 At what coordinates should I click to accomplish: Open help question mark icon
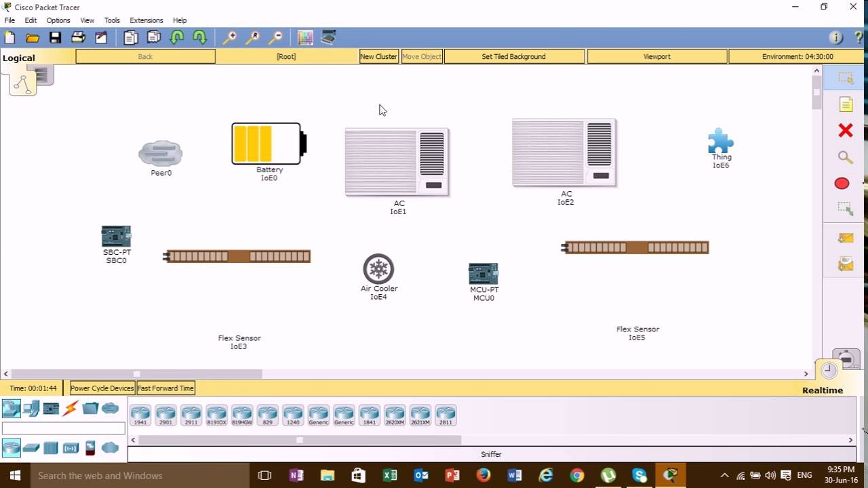[x=858, y=38]
